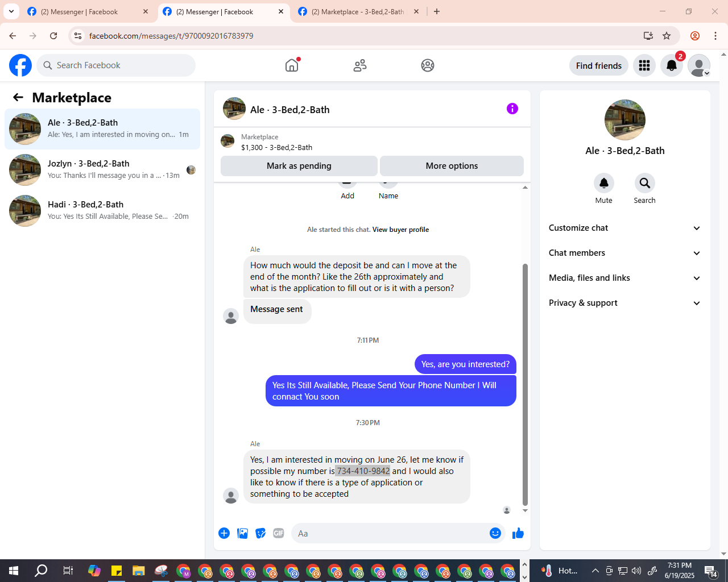Click Find friends button
The width and height of the screenshot is (728, 582).
(599, 65)
